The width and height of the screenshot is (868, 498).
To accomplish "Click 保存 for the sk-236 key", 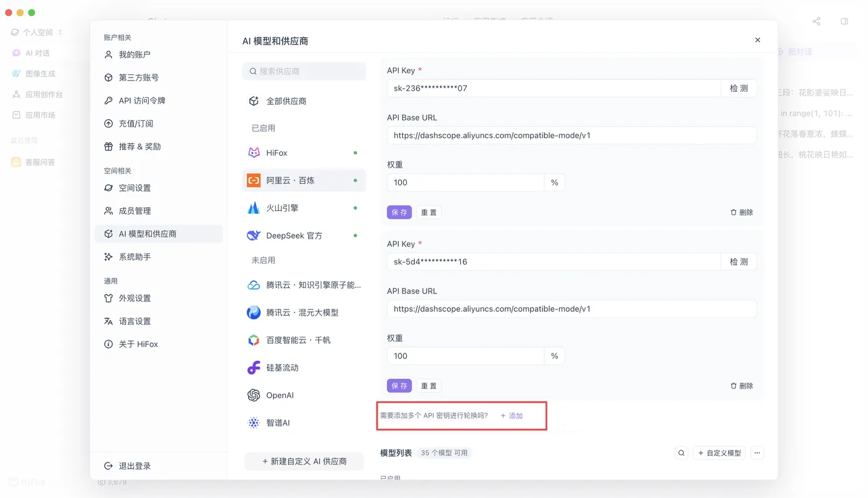I will pyautogui.click(x=399, y=212).
